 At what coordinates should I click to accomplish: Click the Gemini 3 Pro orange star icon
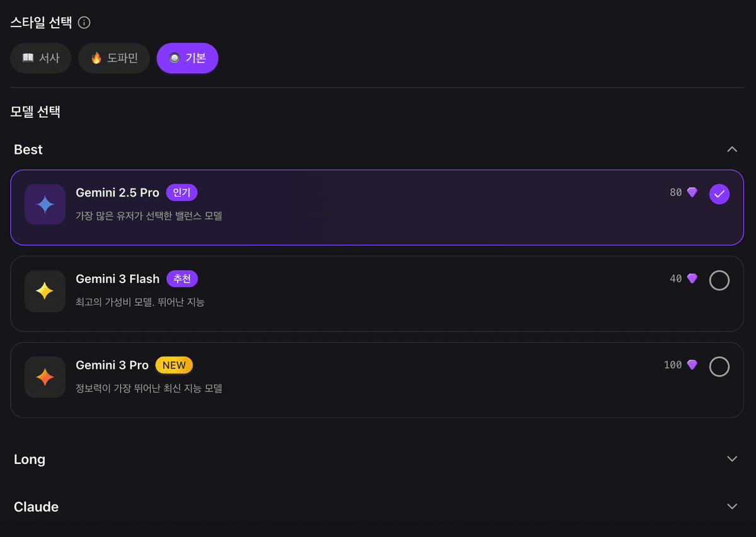point(45,377)
